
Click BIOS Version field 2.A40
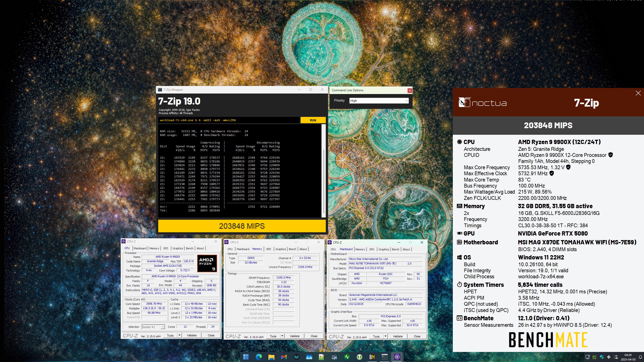[x=385, y=299]
